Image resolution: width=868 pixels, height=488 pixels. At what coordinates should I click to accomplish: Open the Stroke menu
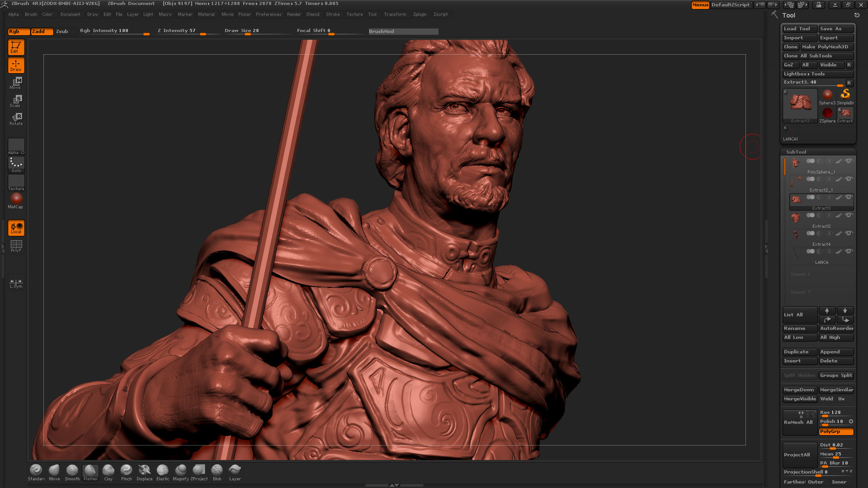pyautogui.click(x=333, y=14)
